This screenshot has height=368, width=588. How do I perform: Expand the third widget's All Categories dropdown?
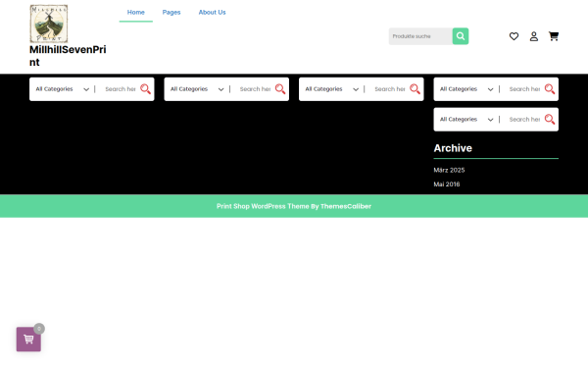(x=331, y=89)
